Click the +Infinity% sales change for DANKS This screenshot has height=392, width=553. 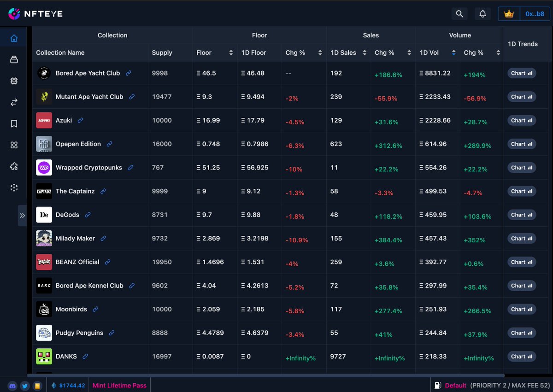tap(390, 358)
